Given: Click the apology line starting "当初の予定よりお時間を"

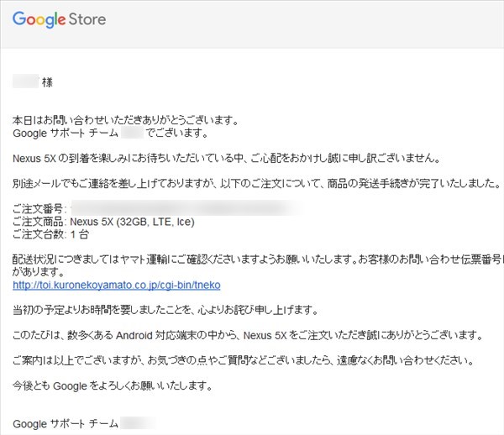Looking at the screenshot, I should click(x=165, y=310).
